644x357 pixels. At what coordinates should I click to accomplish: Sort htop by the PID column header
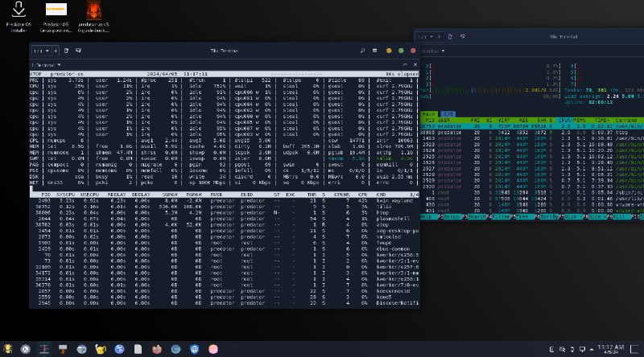(x=430, y=121)
